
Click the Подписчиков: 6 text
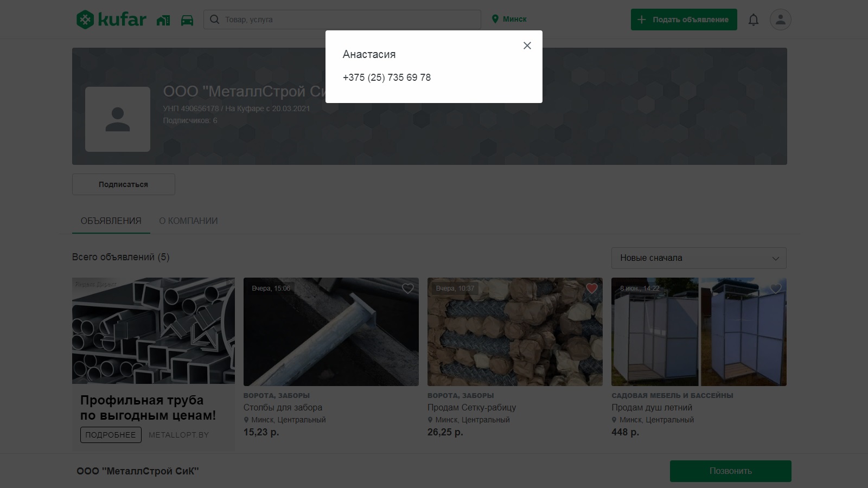190,120
